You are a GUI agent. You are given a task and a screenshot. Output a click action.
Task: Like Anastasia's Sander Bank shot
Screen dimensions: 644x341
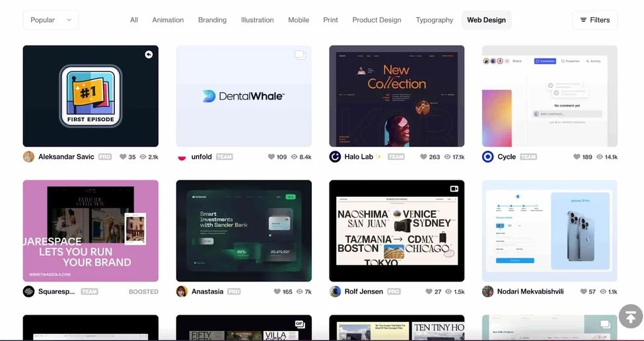[x=277, y=291]
